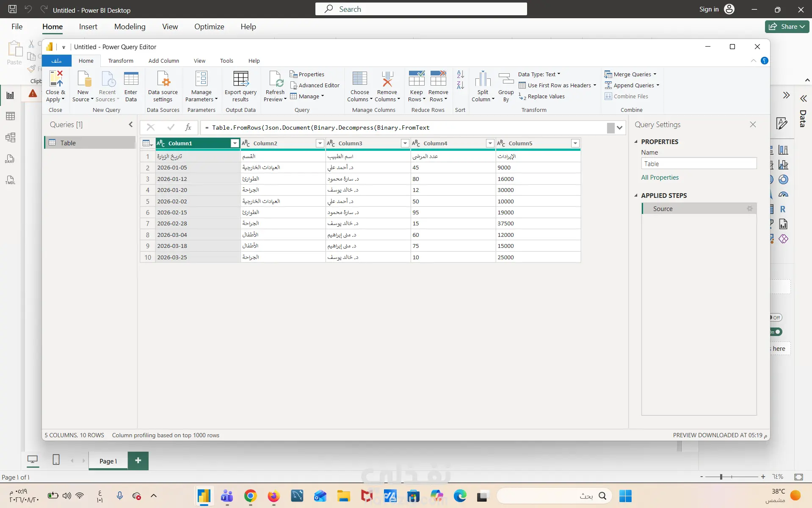The width and height of the screenshot is (812, 508).
Task: Open File Explorer from taskbar
Action: [343, 496]
